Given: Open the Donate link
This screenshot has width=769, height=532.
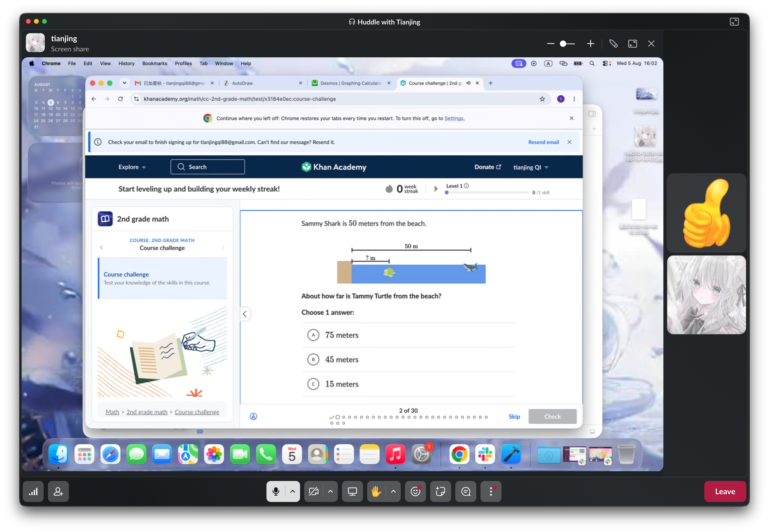Looking at the screenshot, I should (x=487, y=167).
